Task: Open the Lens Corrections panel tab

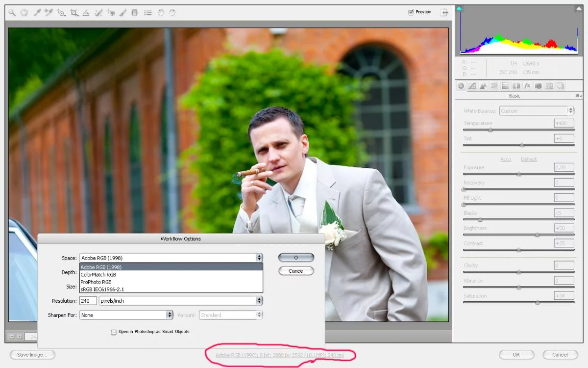Action: (x=516, y=86)
